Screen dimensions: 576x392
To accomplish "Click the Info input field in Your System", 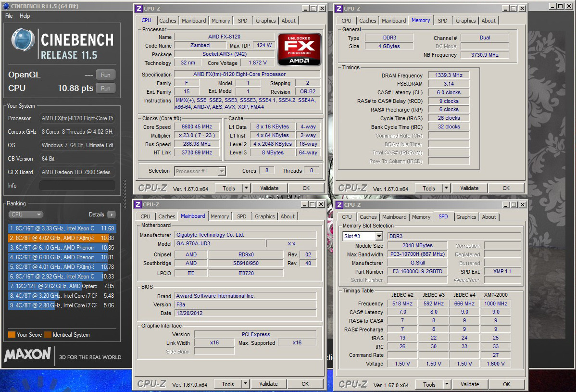I will click(x=77, y=186).
